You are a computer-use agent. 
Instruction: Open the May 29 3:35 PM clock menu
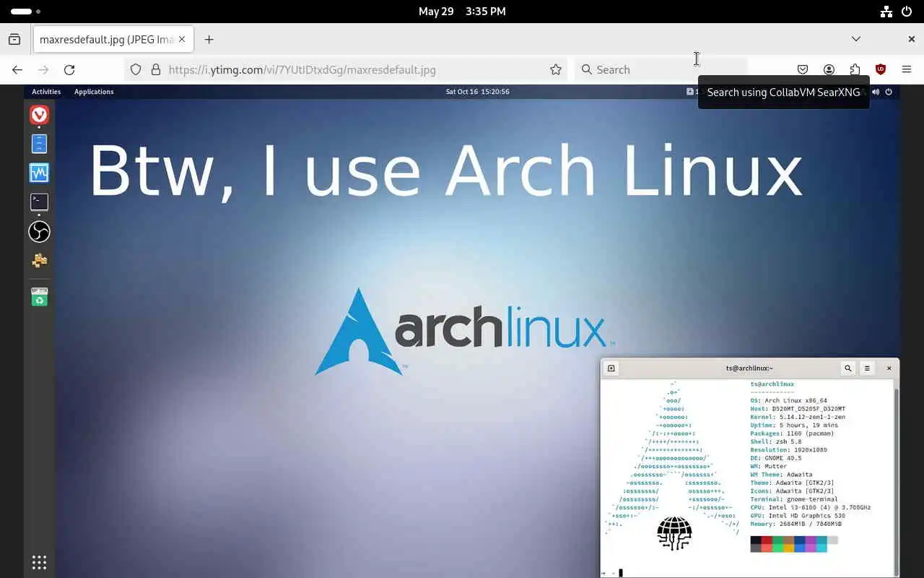pyautogui.click(x=462, y=12)
